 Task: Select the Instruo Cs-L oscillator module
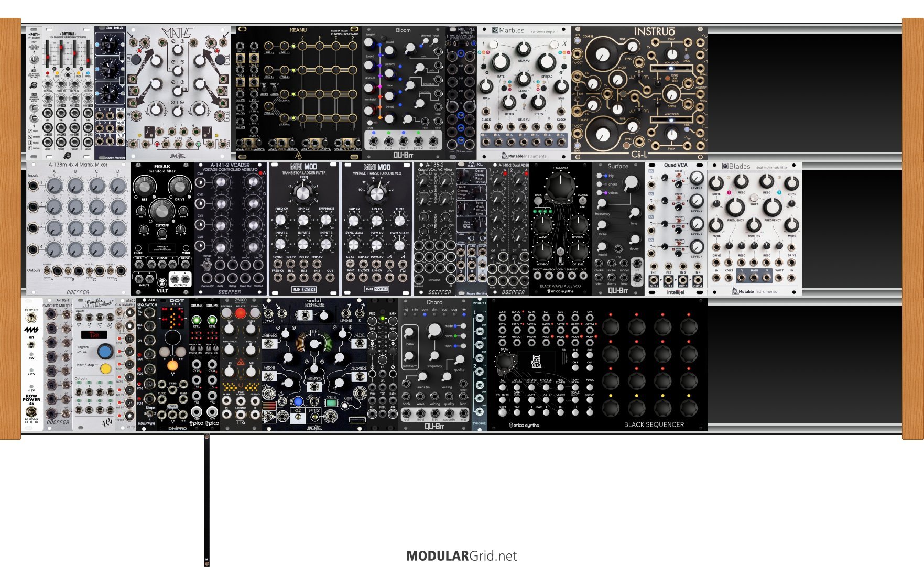point(639,93)
